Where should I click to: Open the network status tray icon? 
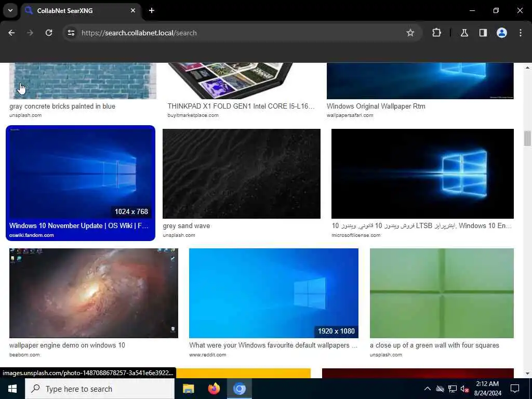453,389
